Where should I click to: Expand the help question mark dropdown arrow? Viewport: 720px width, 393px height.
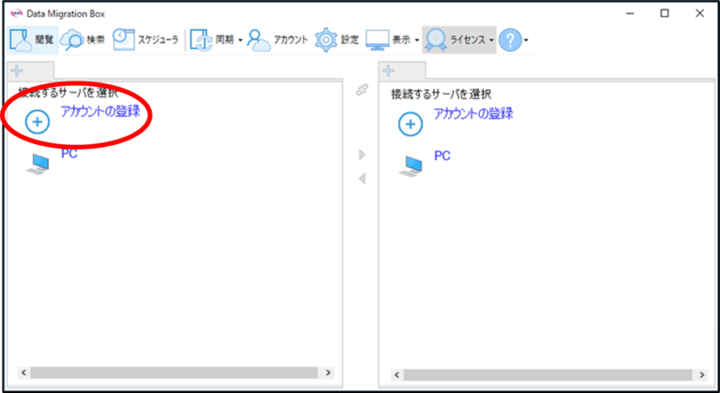pyautogui.click(x=526, y=40)
